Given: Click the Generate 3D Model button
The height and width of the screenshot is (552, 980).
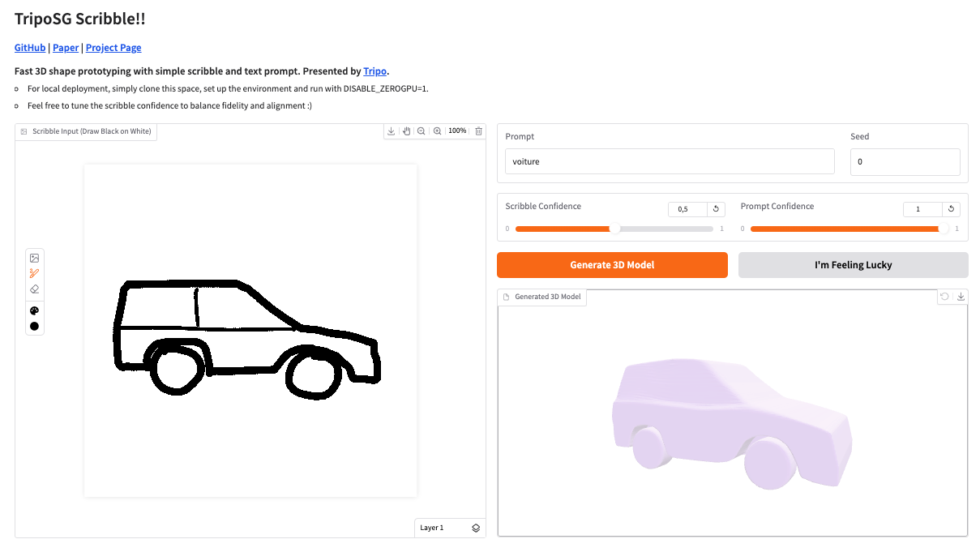Looking at the screenshot, I should (612, 265).
